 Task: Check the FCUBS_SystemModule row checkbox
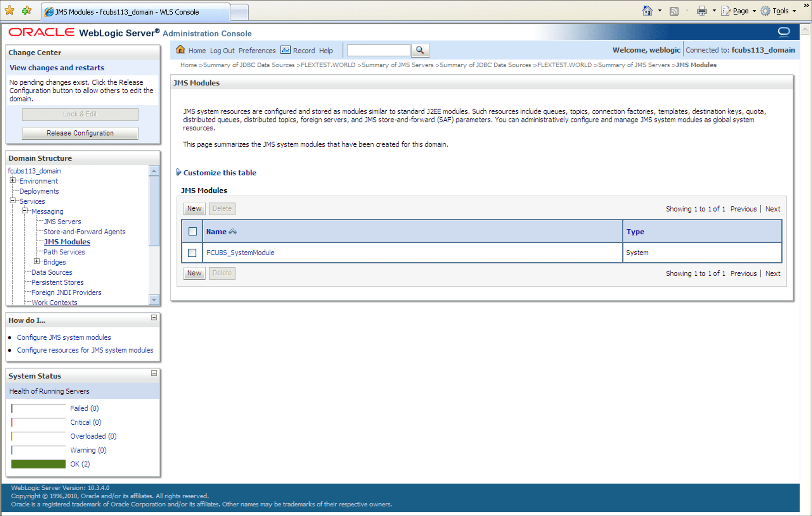[192, 253]
